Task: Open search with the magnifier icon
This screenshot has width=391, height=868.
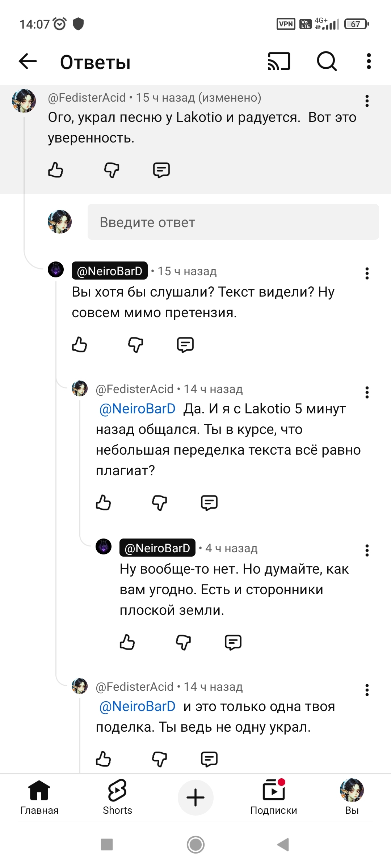Action: point(327,61)
